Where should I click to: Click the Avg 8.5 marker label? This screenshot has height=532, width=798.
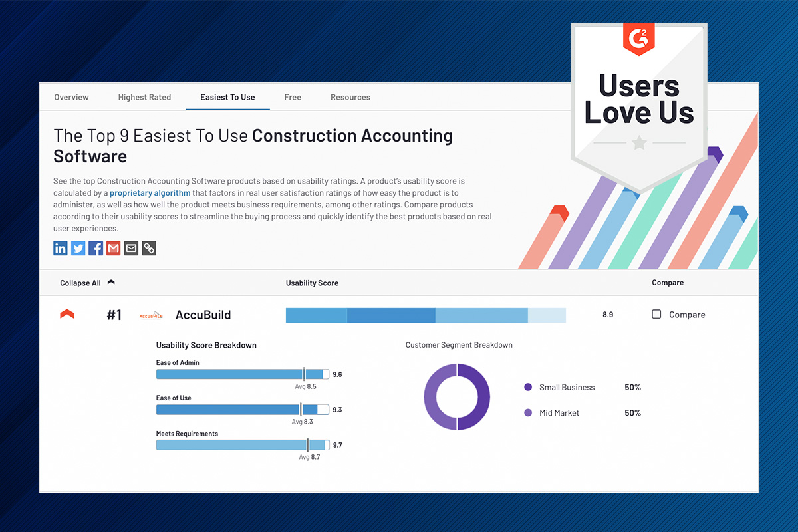305,386
